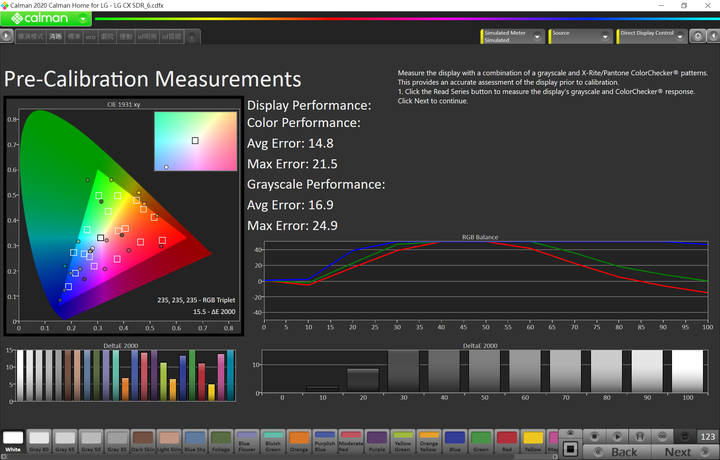
Task: Select the Blue Flower patch
Action: coord(247,441)
